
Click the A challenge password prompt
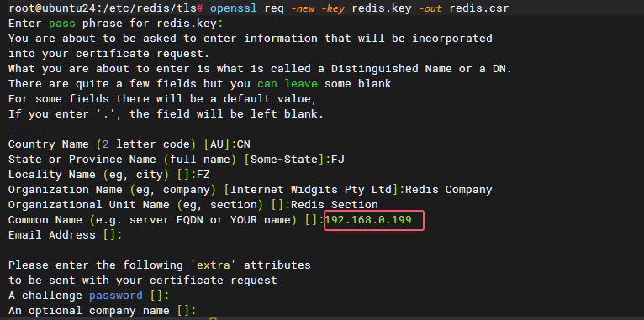click(89, 296)
